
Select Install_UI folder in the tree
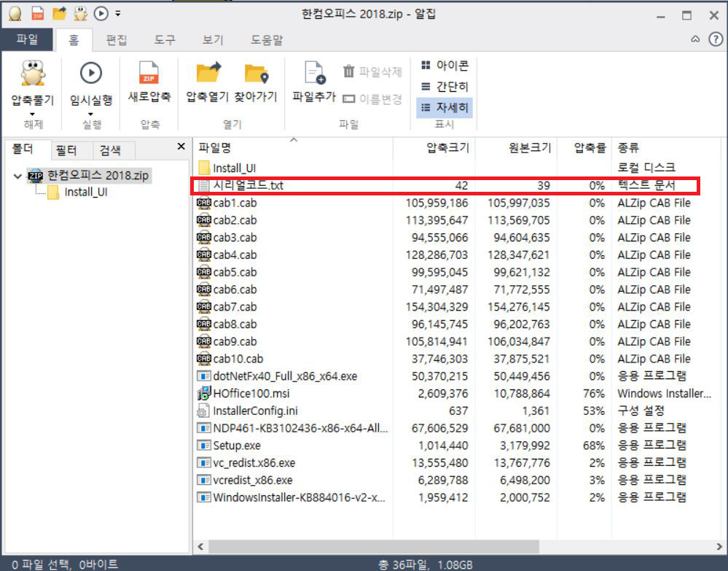click(x=77, y=193)
